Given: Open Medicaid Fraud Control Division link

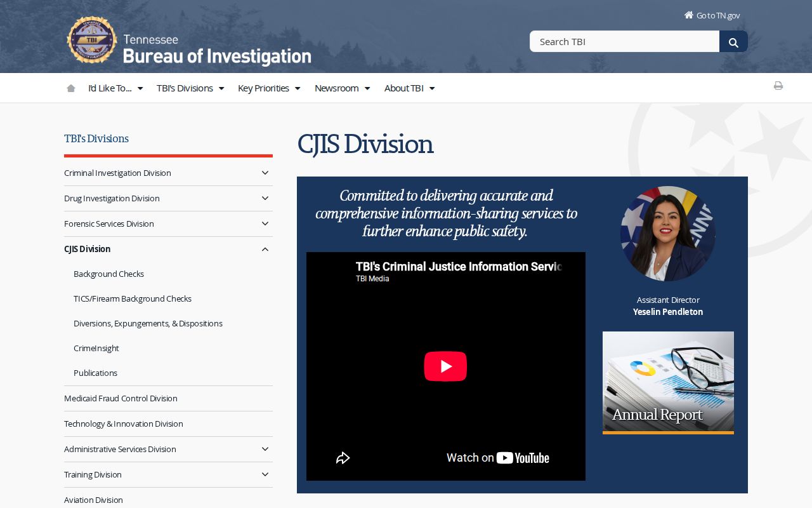Looking at the screenshot, I should point(121,398).
